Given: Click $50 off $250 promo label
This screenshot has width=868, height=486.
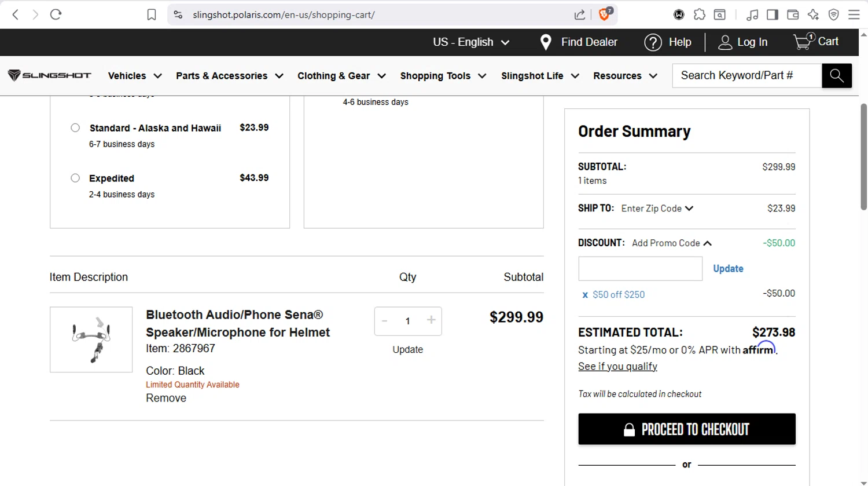Looking at the screenshot, I should point(619,295).
